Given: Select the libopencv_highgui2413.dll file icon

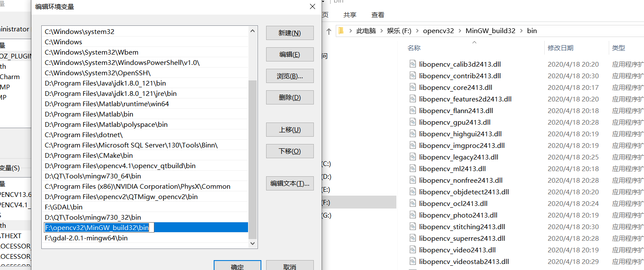Looking at the screenshot, I should [413, 134].
